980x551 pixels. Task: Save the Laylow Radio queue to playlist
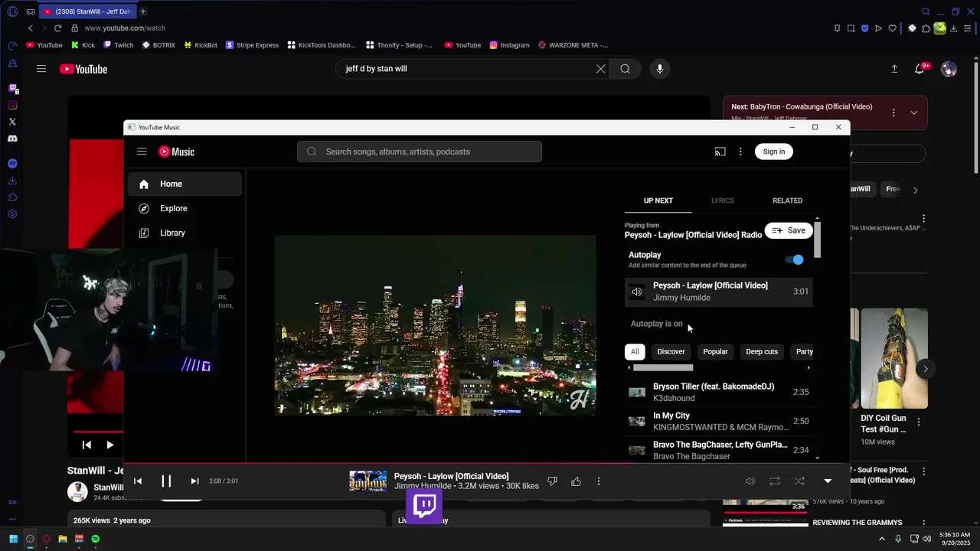789,230
